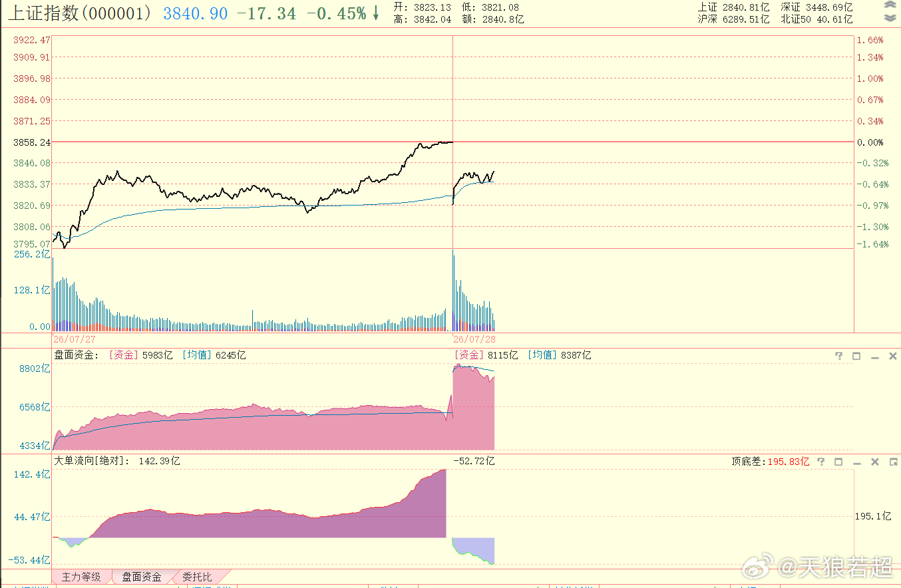Close the 大单流向 indicator panel
Screen dimensions: 901x588
point(875,462)
